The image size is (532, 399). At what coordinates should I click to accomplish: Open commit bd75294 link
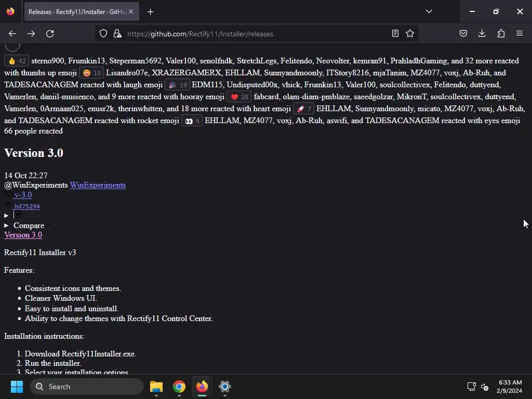[x=27, y=206]
